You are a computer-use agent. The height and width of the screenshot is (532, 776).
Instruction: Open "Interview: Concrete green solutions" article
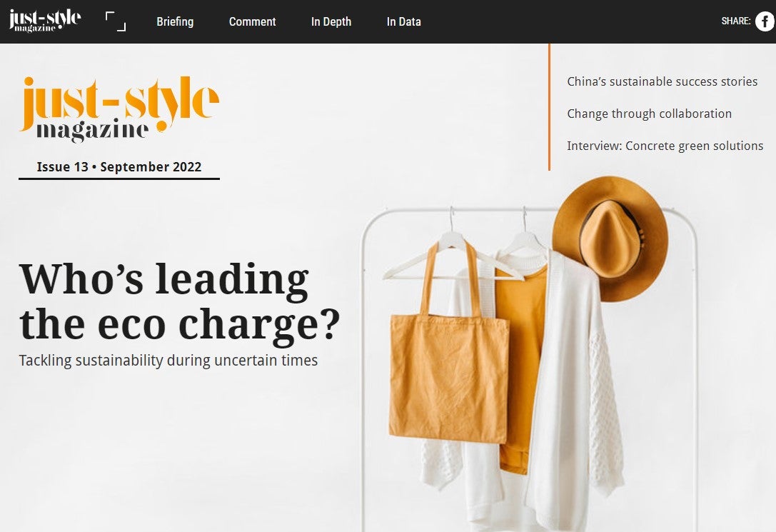point(665,146)
